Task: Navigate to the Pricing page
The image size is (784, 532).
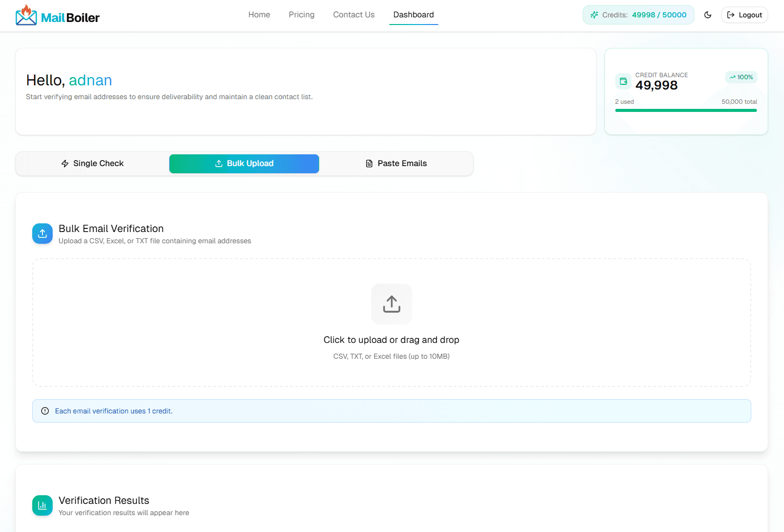Action: [x=301, y=15]
